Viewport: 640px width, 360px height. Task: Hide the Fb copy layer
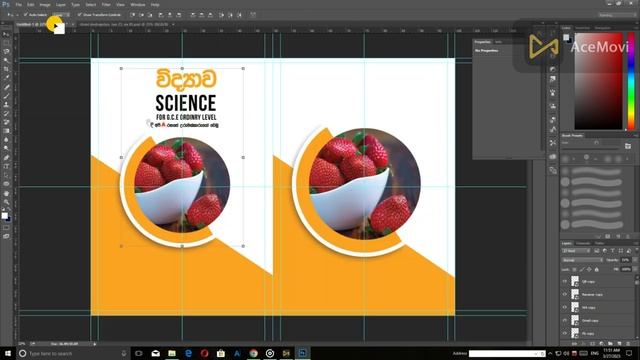coord(565,333)
